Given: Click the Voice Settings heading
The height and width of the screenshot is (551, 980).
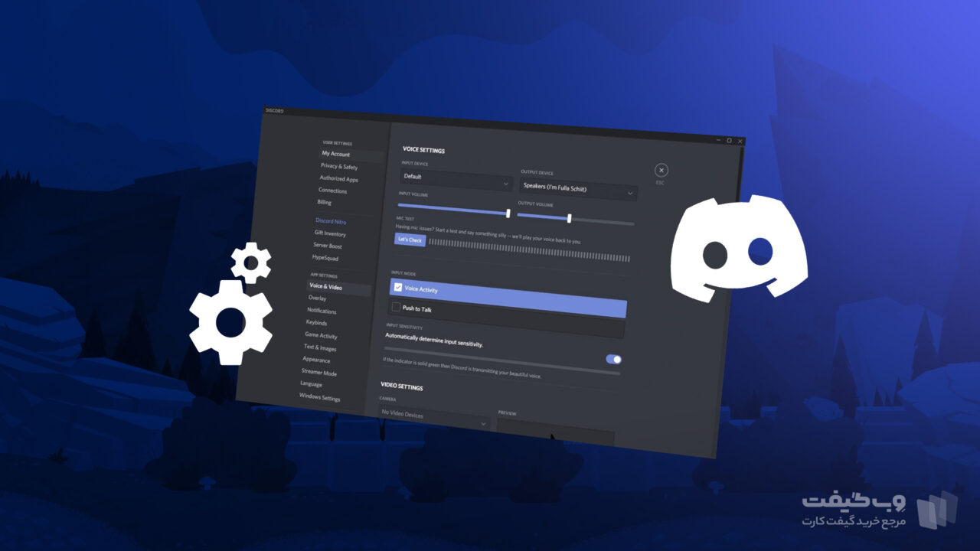Looking at the screenshot, I should 423,151.
